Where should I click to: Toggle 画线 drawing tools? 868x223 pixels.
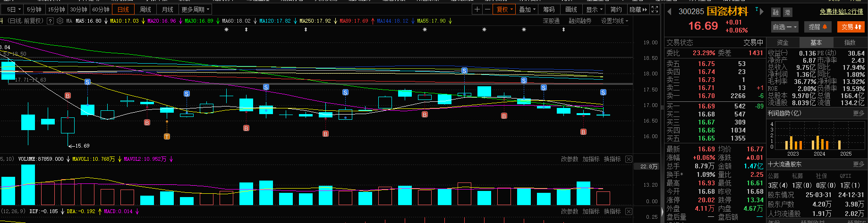tap(571, 9)
